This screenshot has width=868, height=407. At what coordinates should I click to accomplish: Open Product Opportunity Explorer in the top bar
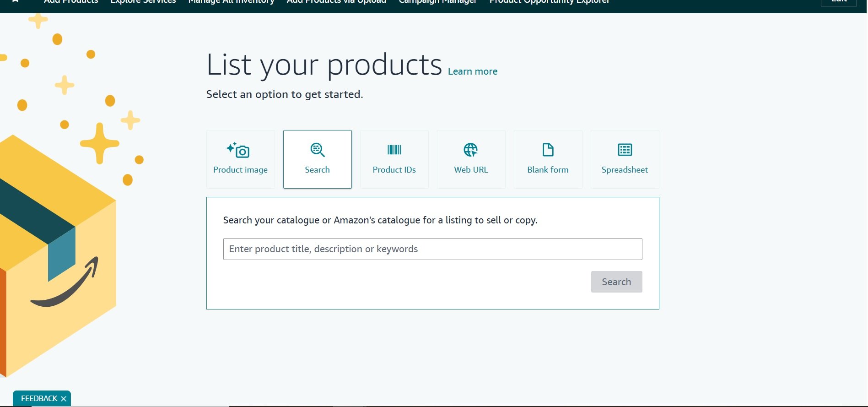[x=549, y=2]
